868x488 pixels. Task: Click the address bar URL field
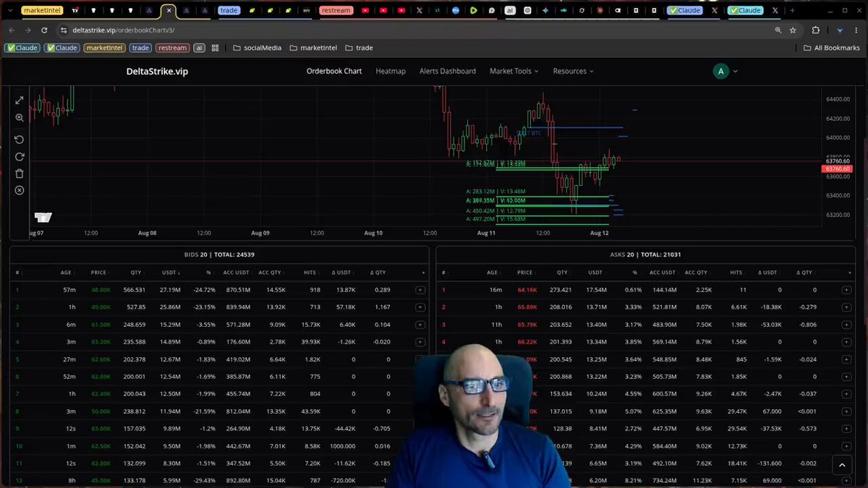[x=420, y=30]
